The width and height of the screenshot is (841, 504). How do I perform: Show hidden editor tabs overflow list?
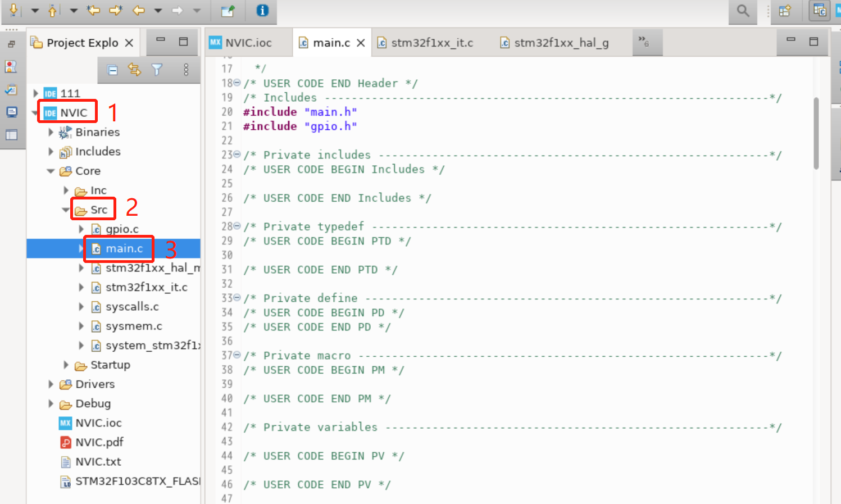(x=644, y=42)
